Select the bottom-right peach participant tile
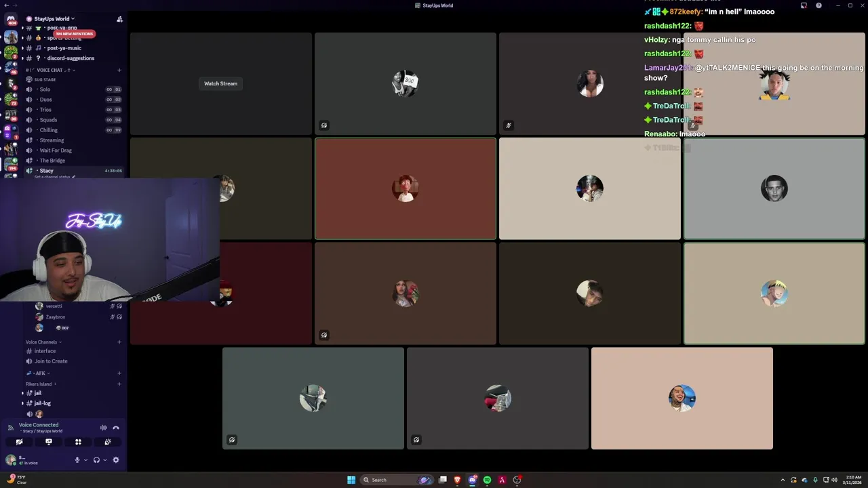Viewport: 868px width, 488px height. tap(682, 399)
